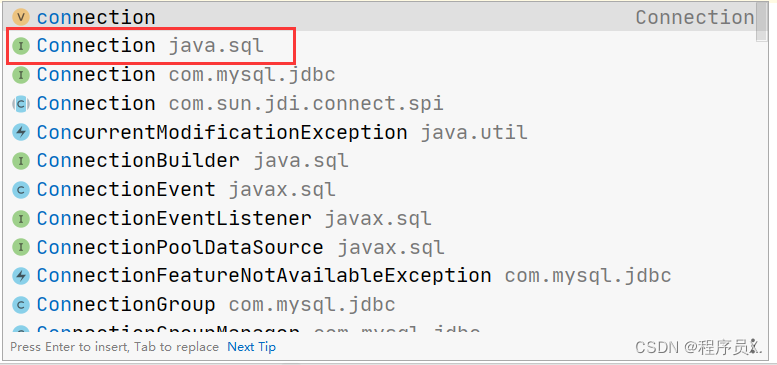Select the partially visible ConnectionGroupManager entry
777x365 pixels.
click(383, 328)
